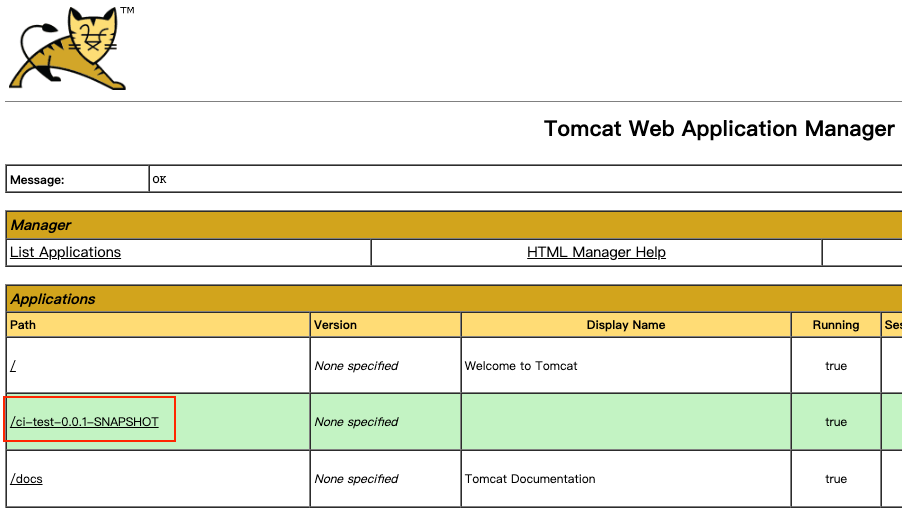Select "Welcome to Tomcat" display name
This screenshot has width=902, height=508.
tap(521, 366)
